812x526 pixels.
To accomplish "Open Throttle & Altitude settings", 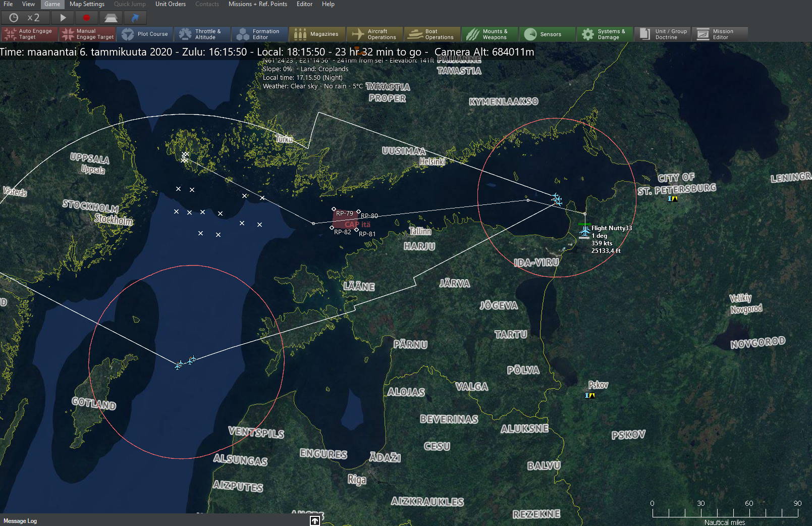I will [202, 34].
